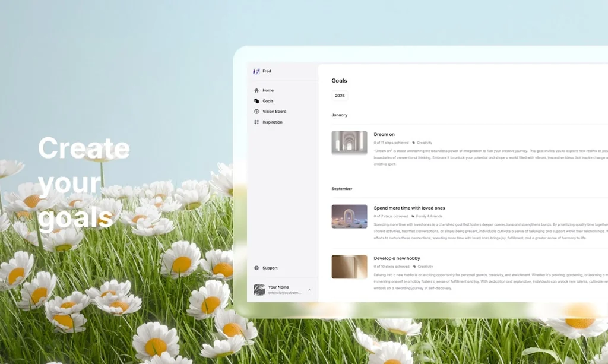This screenshot has width=608, height=364.
Task: Open the Home menu item
Action: coord(268,90)
